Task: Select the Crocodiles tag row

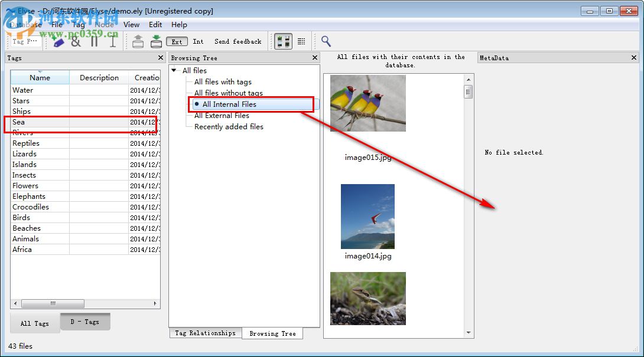Action: click(x=86, y=207)
